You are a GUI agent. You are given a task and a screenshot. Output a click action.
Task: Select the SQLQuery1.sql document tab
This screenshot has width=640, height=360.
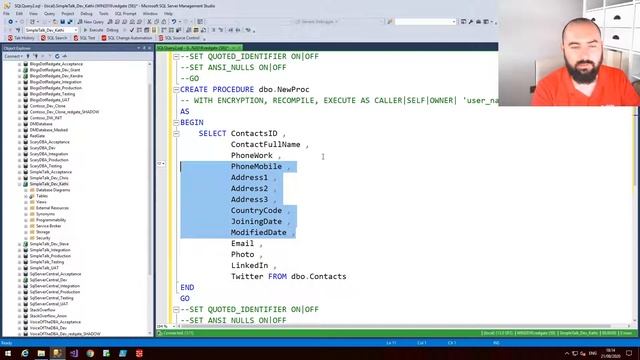coord(199,48)
